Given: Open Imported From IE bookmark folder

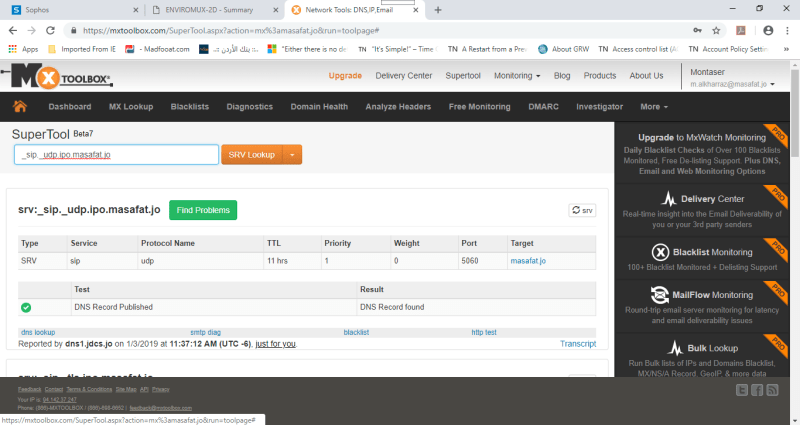Looking at the screenshot, I should 82,49.
